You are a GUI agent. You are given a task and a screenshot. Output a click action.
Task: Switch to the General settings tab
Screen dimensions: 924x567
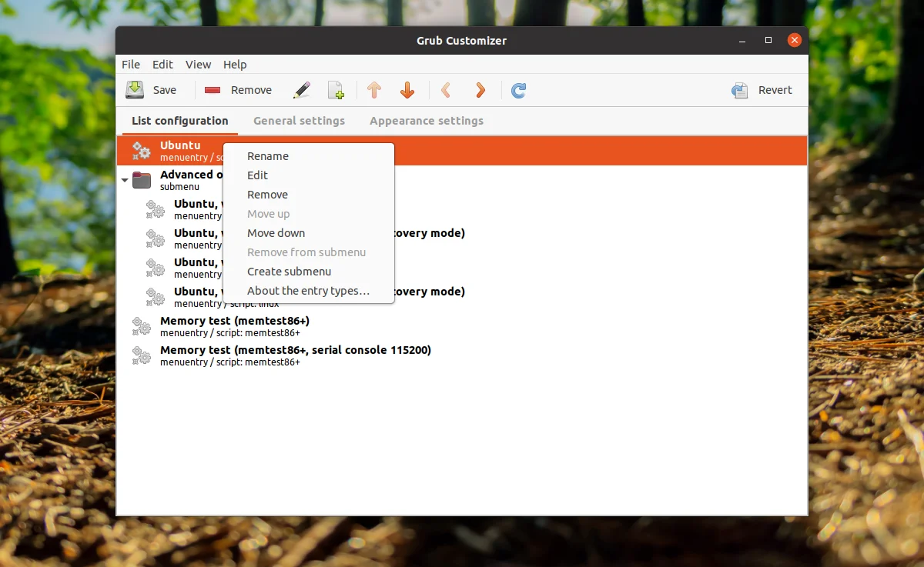pyautogui.click(x=299, y=121)
